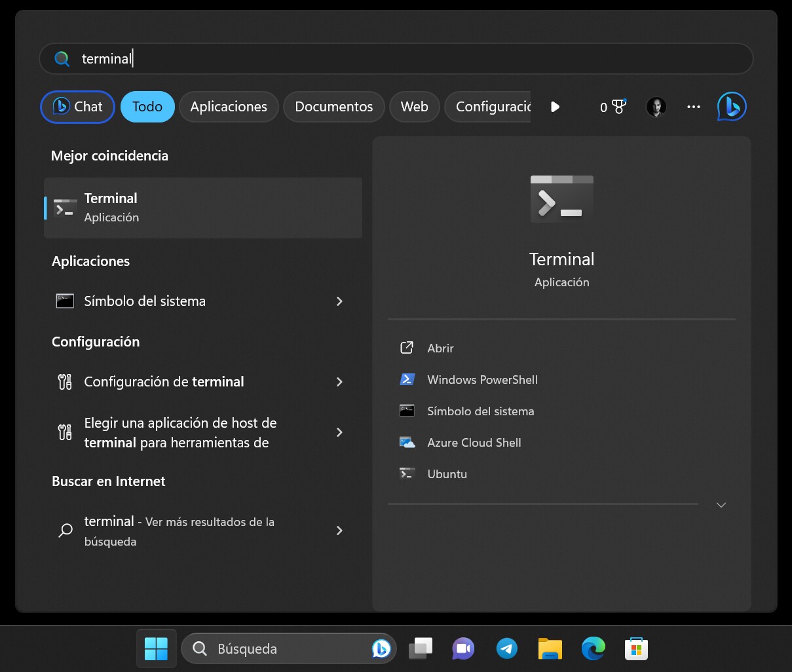Open Microsoft Store from the taskbar
792x672 pixels.
pos(636,648)
